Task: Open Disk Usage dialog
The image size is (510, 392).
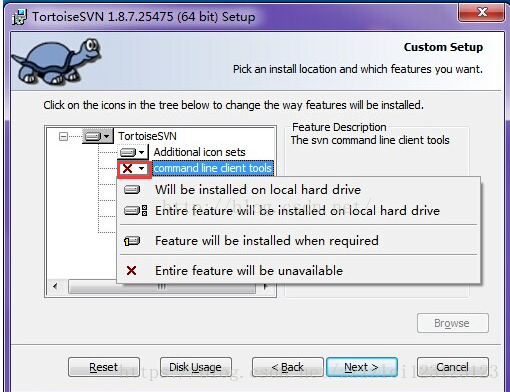Action: (x=196, y=367)
